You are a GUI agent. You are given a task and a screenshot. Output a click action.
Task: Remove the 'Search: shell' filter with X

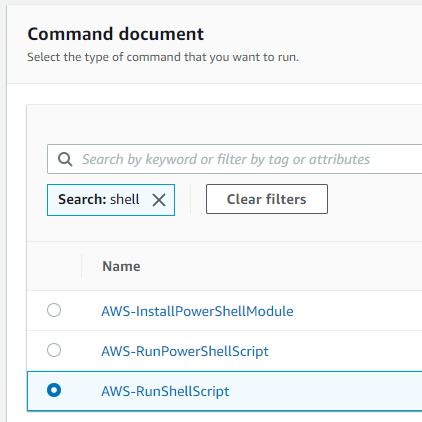click(159, 200)
